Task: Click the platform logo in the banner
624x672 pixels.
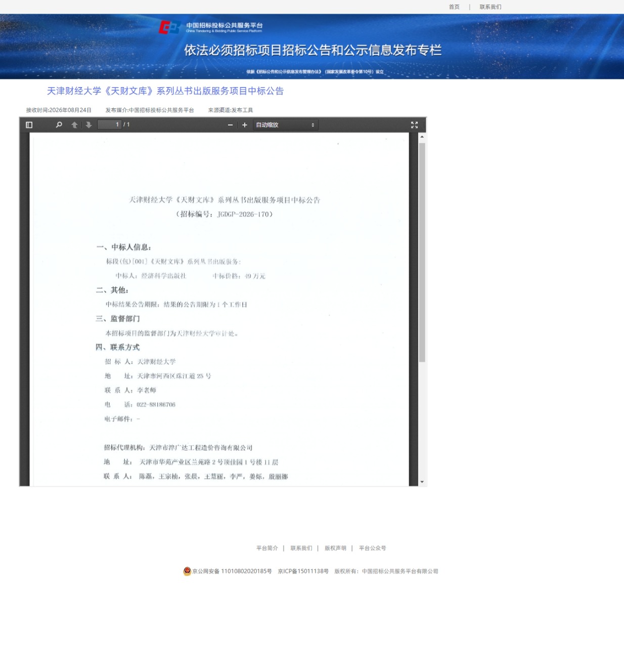Action: 211,27
